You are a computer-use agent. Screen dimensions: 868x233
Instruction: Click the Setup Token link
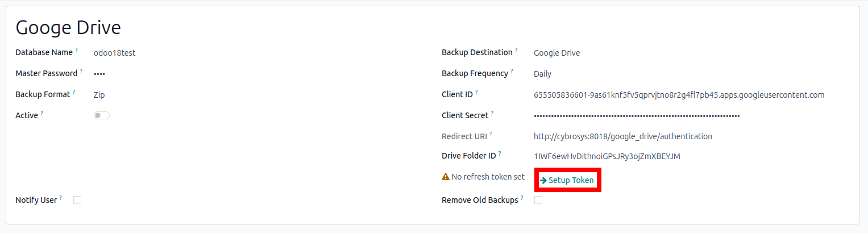point(567,181)
